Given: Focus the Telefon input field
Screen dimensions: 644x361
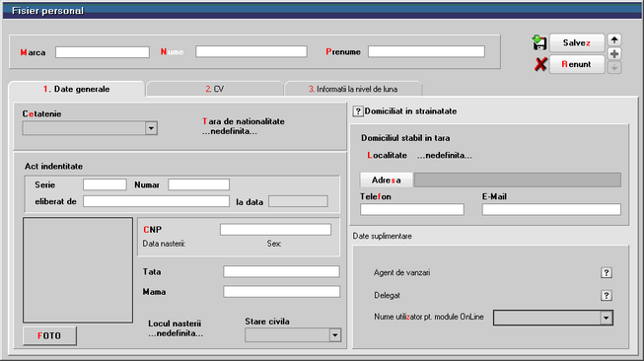Looking at the screenshot, I should pyautogui.click(x=412, y=209).
